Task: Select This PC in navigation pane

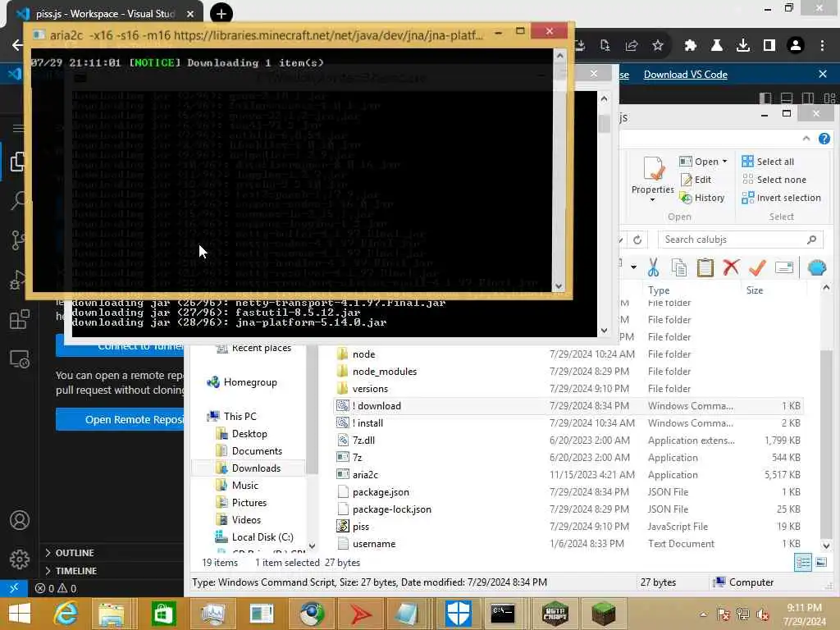Action: click(240, 417)
